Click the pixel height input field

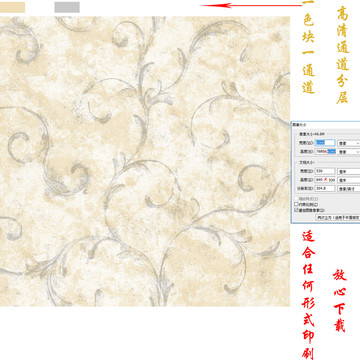(x=325, y=151)
